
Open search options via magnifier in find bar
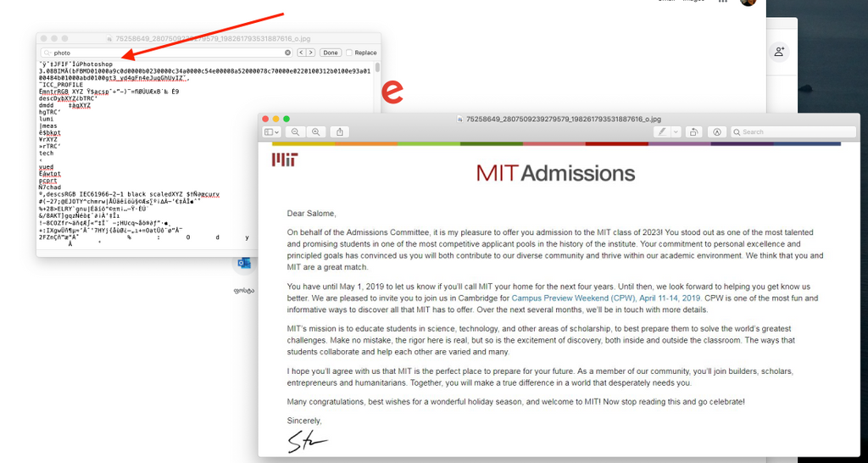click(x=47, y=53)
